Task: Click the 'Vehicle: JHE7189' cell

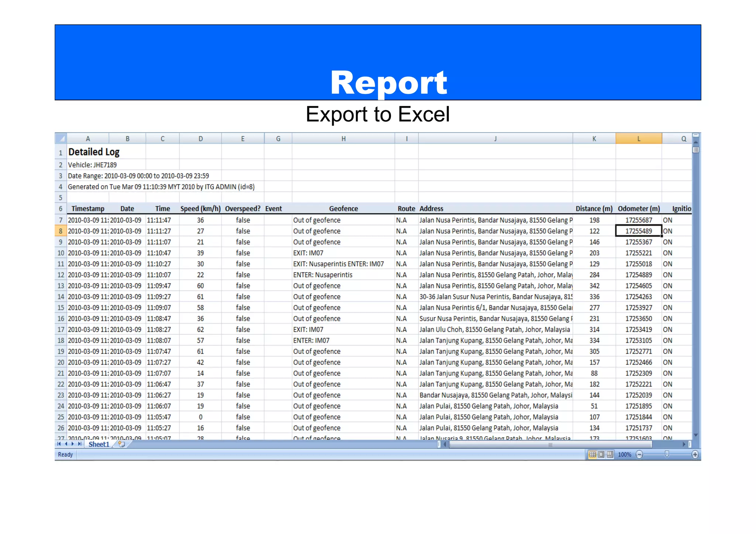Action: 92,165
